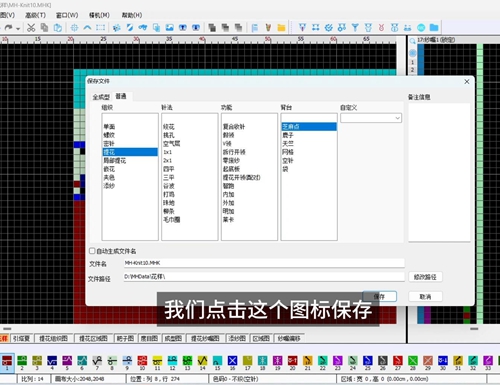The image size is (500, 385).
Task: Click the yellow folder icon in toolbar
Action: [281, 28]
